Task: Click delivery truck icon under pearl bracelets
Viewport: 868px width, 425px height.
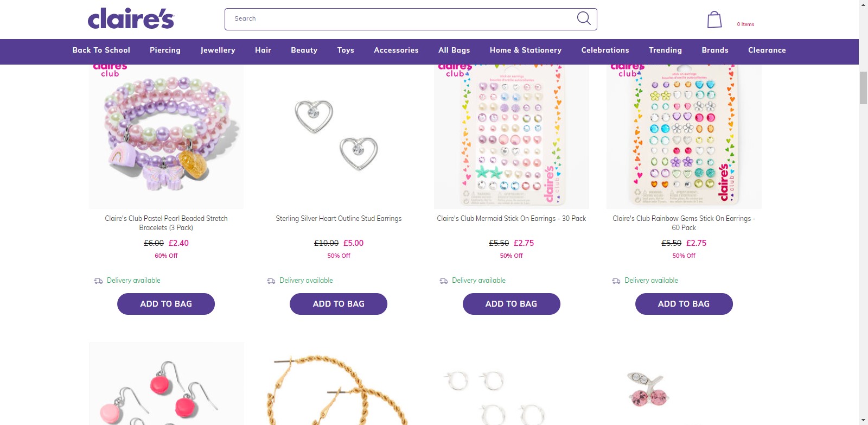Action: tap(98, 281)
